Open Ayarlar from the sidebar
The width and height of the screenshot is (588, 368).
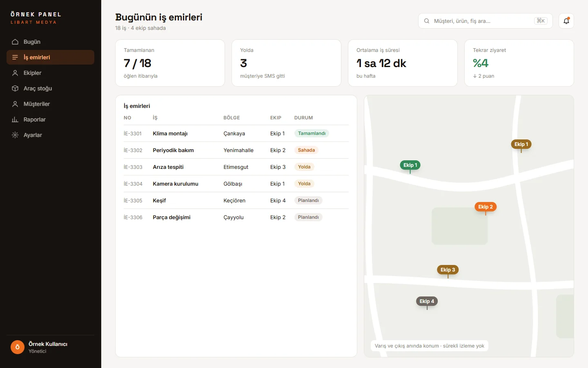50,135
